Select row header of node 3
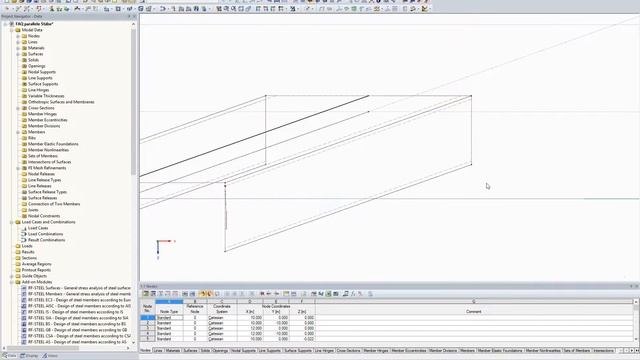The height and width of the screenshot is (360, 640). pyautogui.click(x=148, y=328)
